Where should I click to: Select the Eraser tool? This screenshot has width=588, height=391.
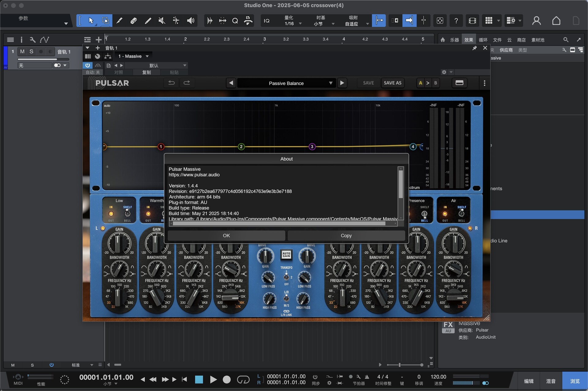(134, 20)
